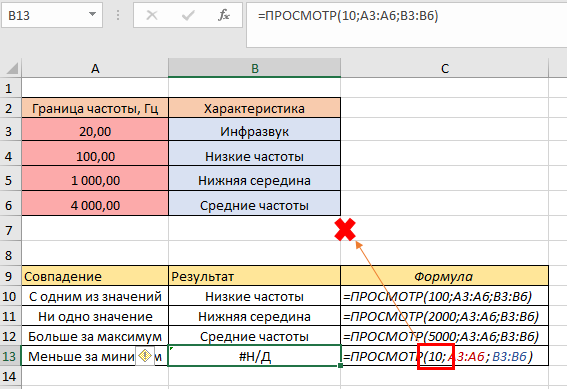Viewport: 567px width, 389px height.
Task: Select 'Средние частоты' cell in row 6
Action: (x=255, y=204)
